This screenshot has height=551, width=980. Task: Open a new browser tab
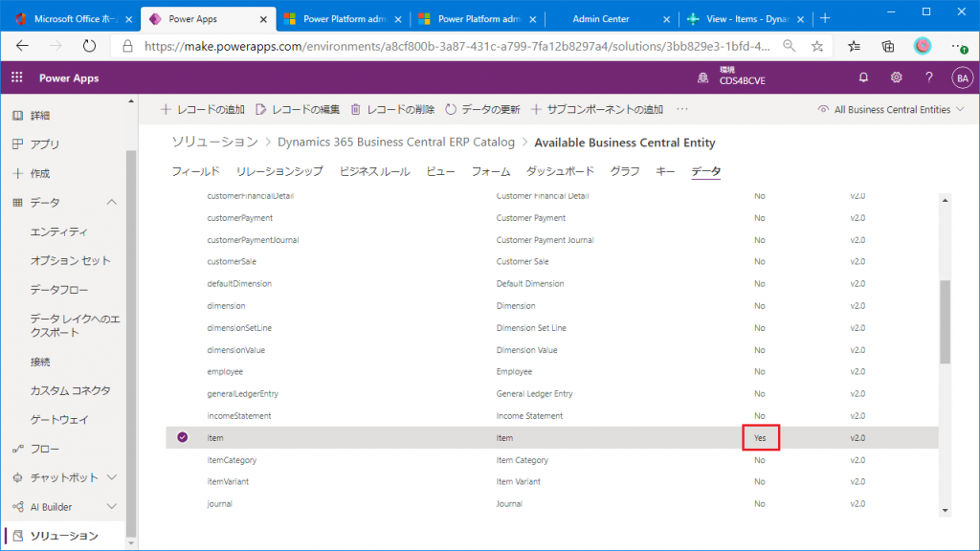click(825, 19)
